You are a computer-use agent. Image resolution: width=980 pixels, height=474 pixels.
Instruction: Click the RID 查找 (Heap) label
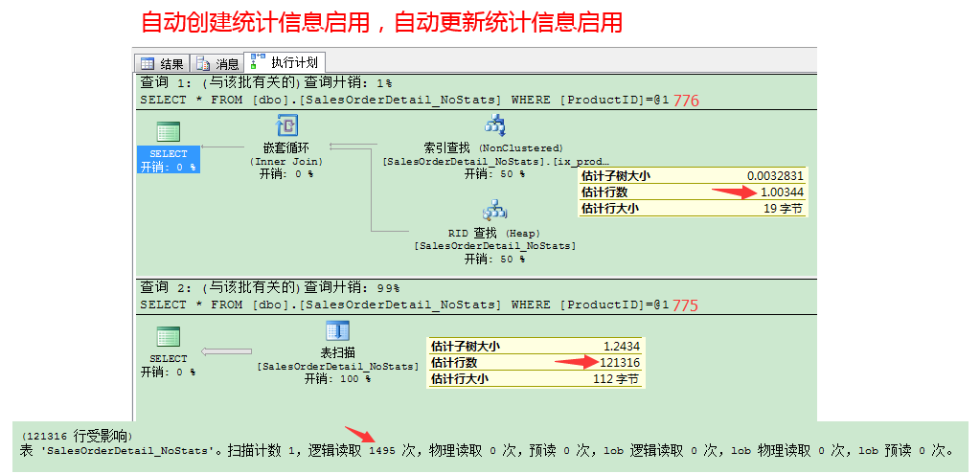point(494,233)
